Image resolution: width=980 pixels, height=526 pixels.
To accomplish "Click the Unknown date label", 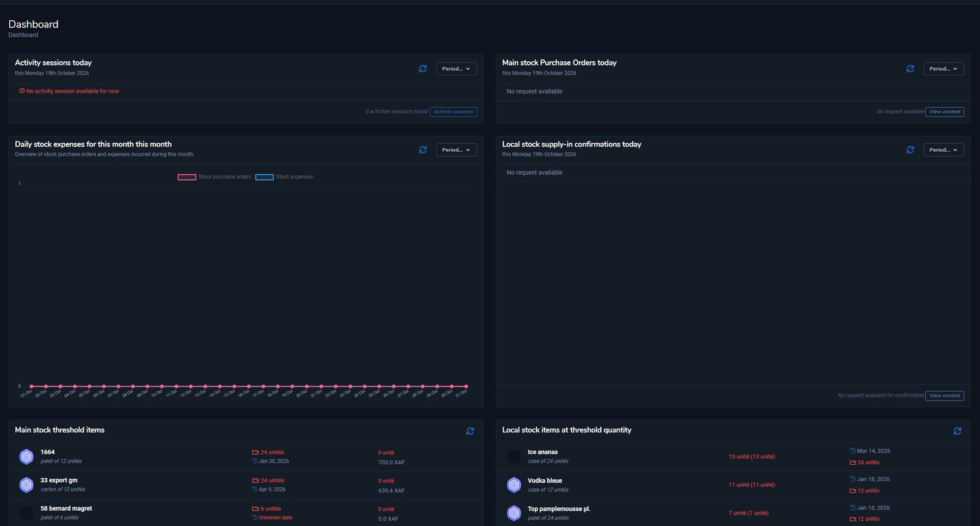I will point(276,517).
